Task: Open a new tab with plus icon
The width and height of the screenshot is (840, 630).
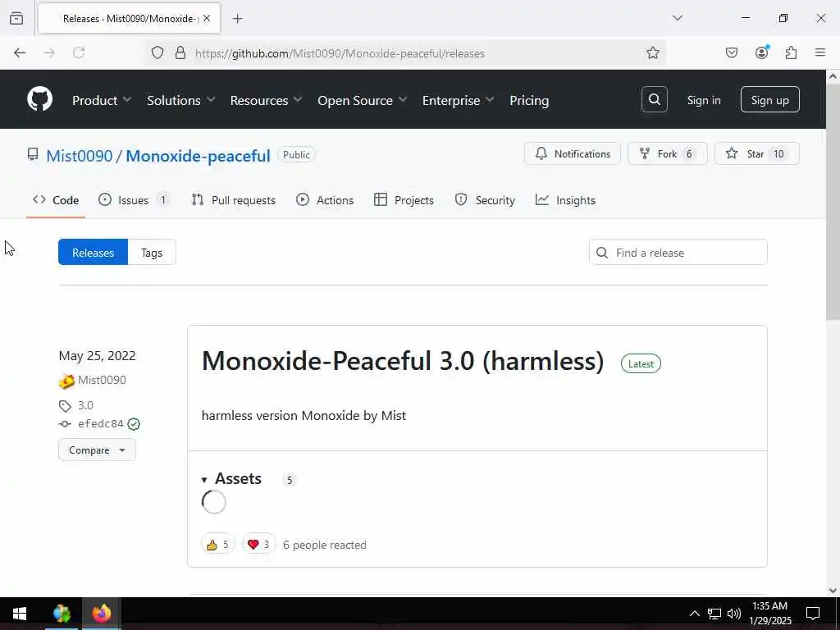Action: 238,19
